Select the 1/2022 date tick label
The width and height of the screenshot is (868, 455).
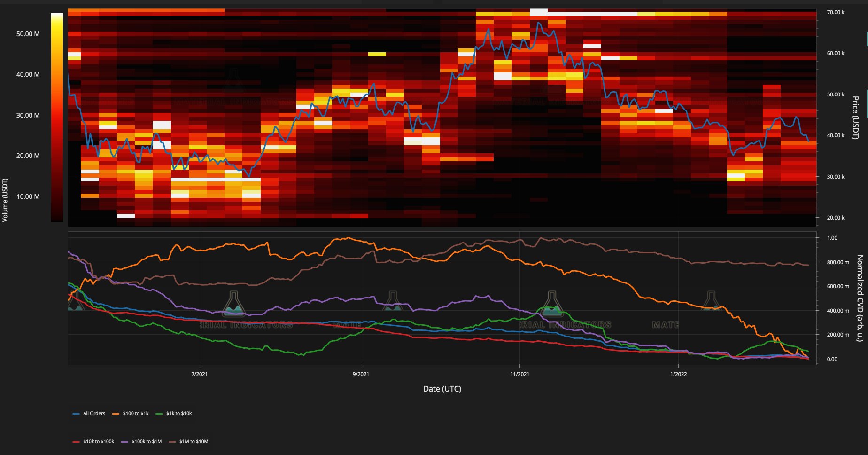[678, 374]
